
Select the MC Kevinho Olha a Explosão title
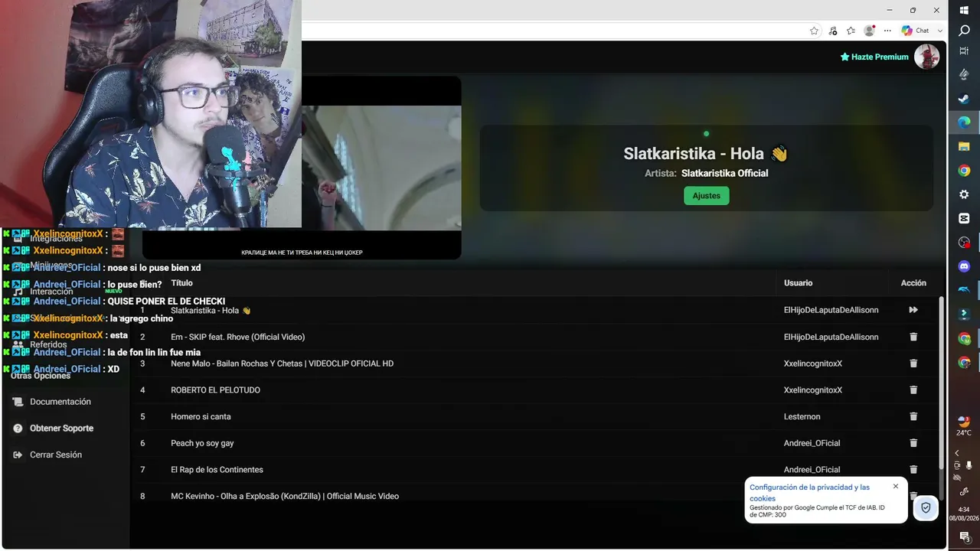[x=285, y=496]
